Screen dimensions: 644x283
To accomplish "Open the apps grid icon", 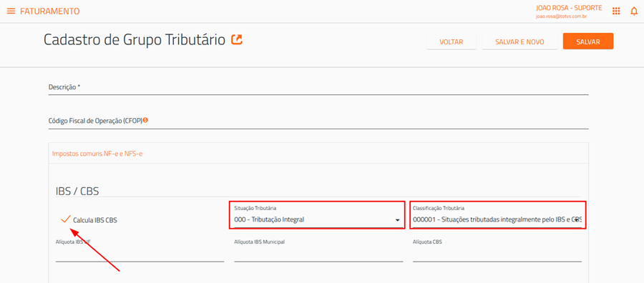I will click(616, 11).
